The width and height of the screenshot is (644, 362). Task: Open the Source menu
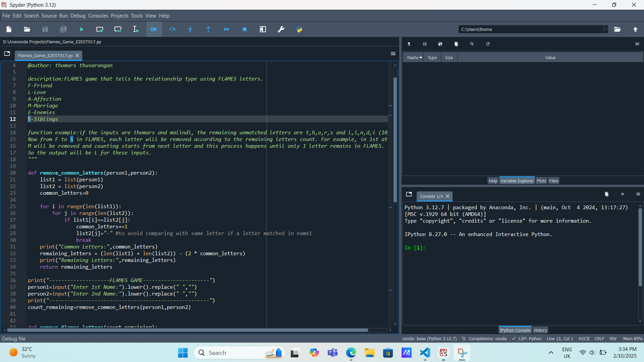[x=49, y=16]
